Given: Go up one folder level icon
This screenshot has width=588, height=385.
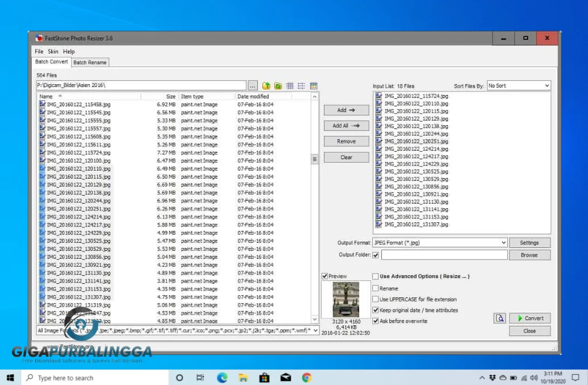Looking at the screenshot, I should 266,85.
